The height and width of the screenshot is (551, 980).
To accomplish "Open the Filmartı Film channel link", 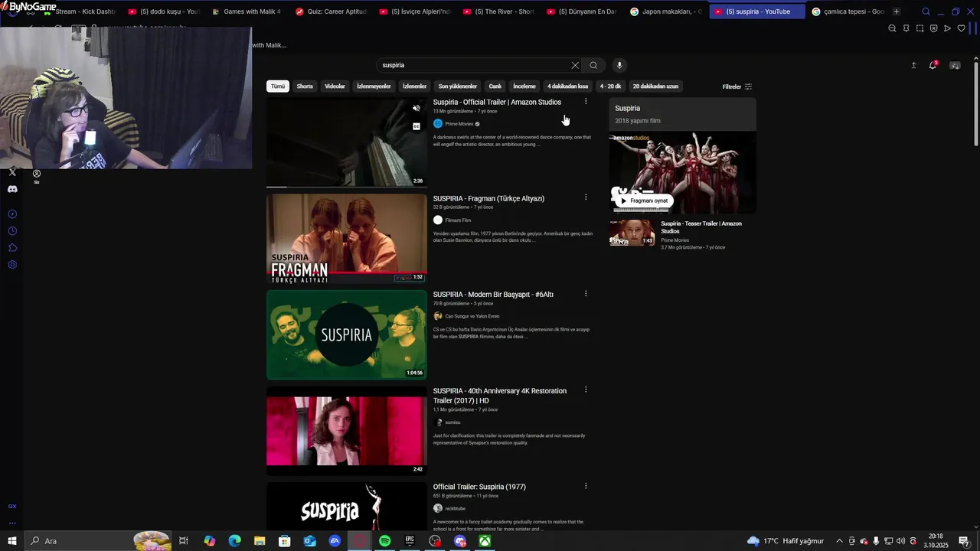I will coord(458,220).
